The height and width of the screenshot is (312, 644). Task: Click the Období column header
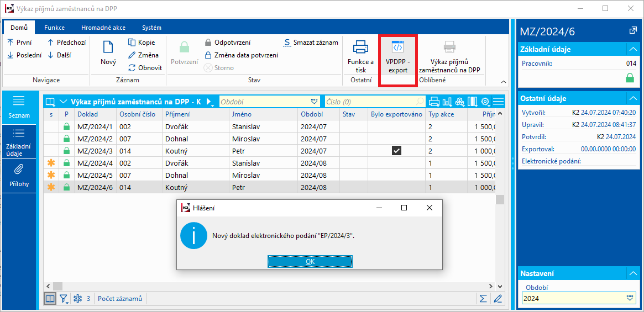pos(319,114)
